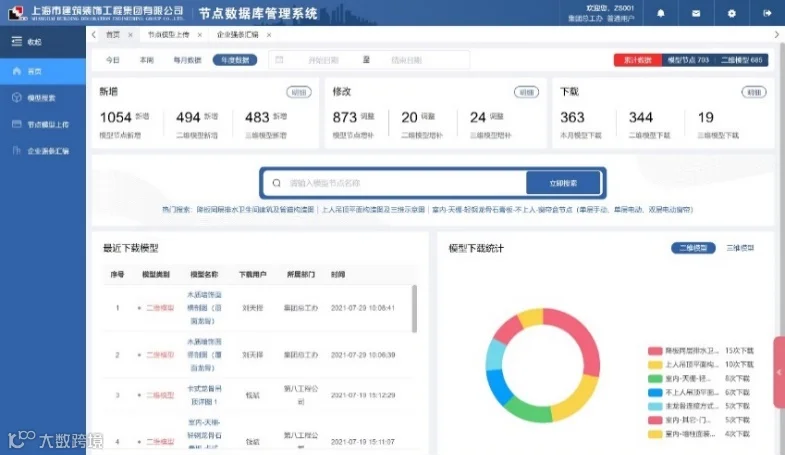The width and height of the screenshot is (785, 456).
Task: Open the mail envelope icon
Action: 696,14
